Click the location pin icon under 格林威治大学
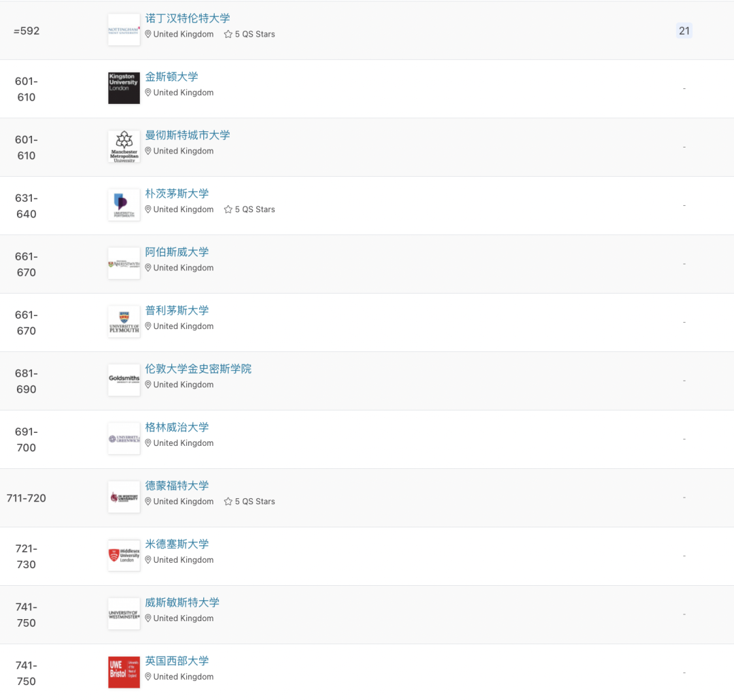The image size is (734, 700). click(x=148, y=443)
